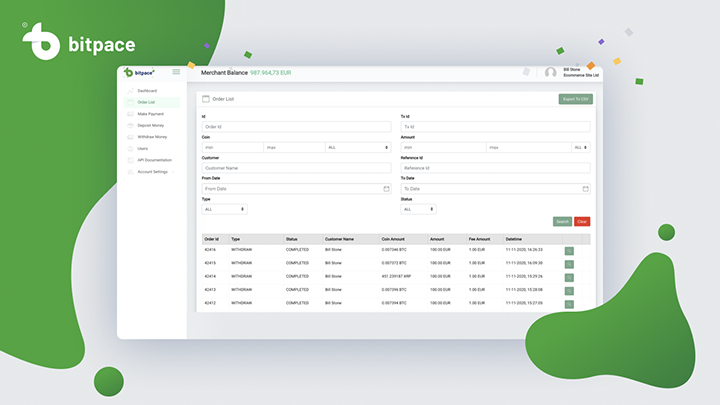720x405 pixels.
Task: Click the Customer Name column header
Action: 339,239
